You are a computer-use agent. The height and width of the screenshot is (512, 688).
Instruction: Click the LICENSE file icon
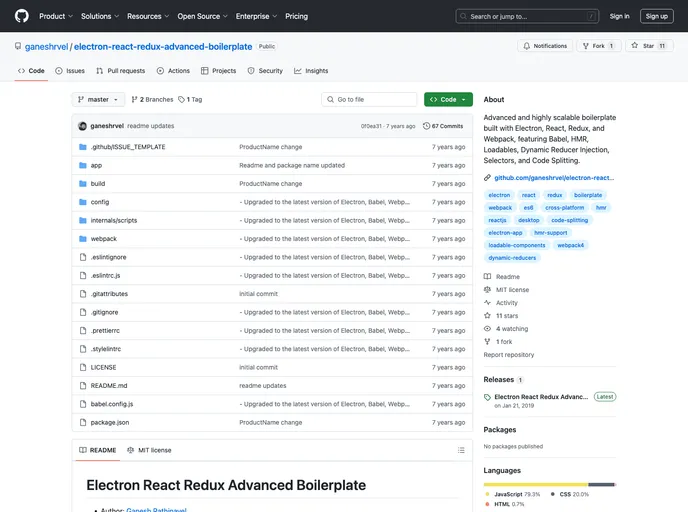tap(82, 367)
